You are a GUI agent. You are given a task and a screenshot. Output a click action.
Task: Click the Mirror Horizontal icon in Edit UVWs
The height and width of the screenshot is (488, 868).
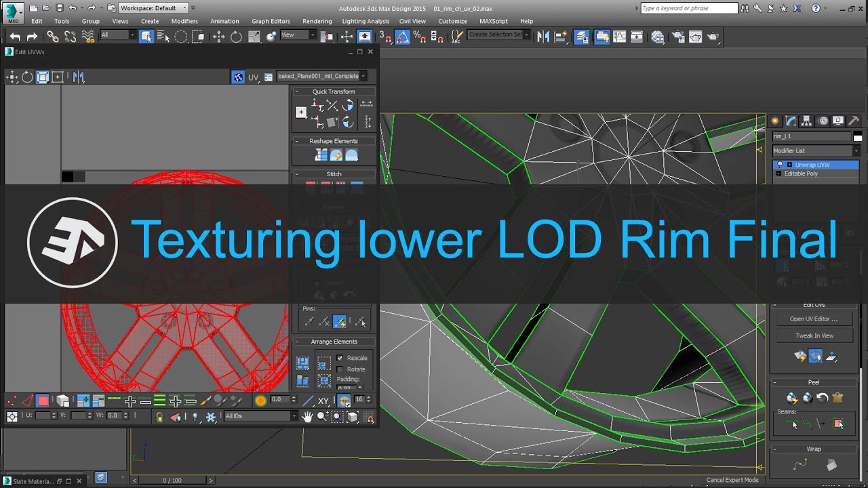coord(78,77)
